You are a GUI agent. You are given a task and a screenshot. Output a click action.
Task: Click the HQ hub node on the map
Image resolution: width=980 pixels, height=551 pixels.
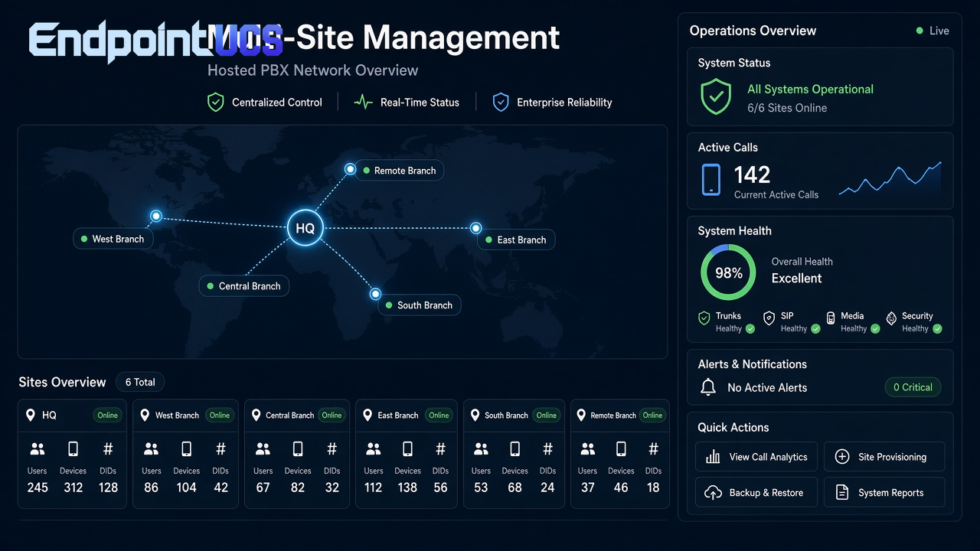point(305,228)
